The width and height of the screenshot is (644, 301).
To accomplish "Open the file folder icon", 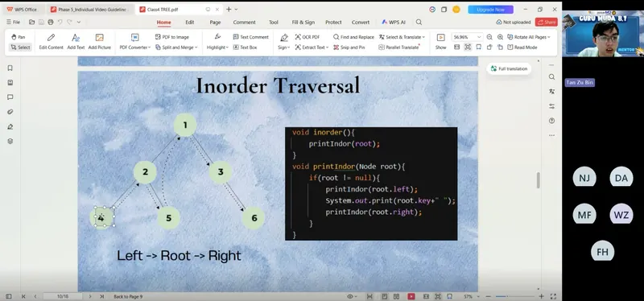I will (31, 22).
